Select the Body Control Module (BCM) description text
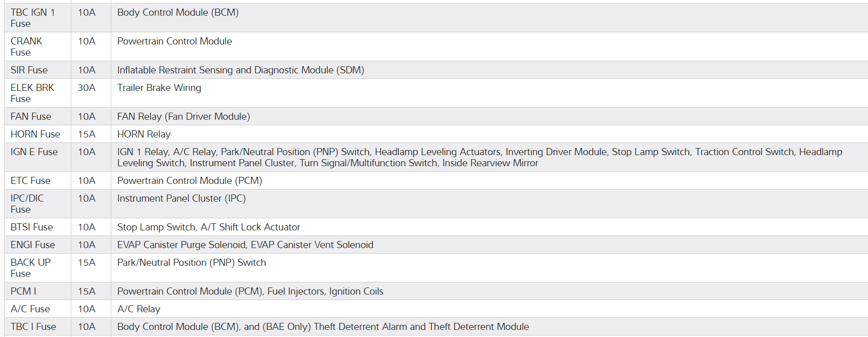 click(178, 13)
